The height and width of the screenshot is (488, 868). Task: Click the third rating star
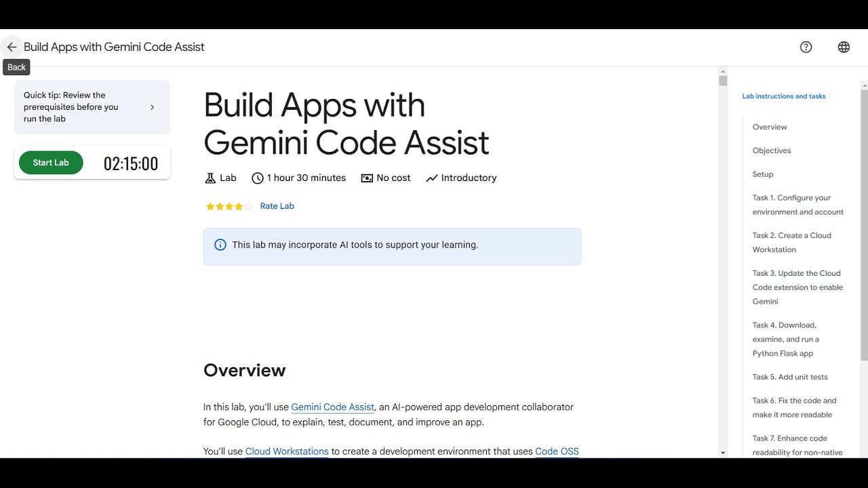(229, 207)
